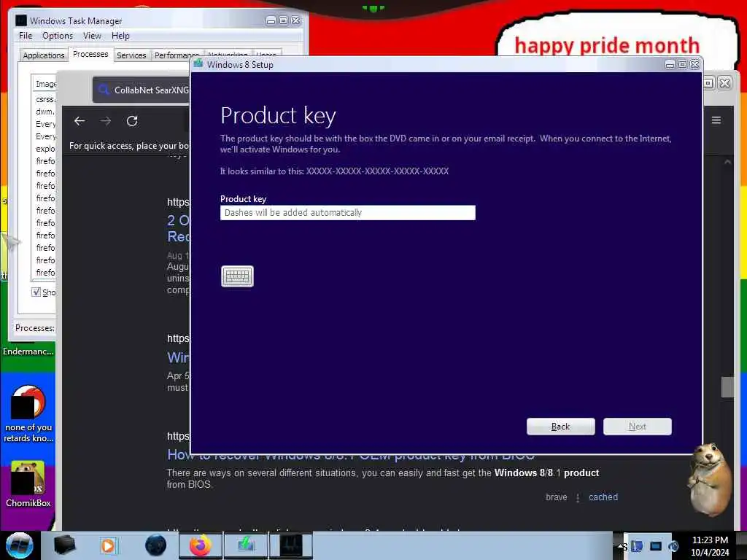Click the network monitor tray icon
Screen dimensions: 747x560
(x=656, y=546)
